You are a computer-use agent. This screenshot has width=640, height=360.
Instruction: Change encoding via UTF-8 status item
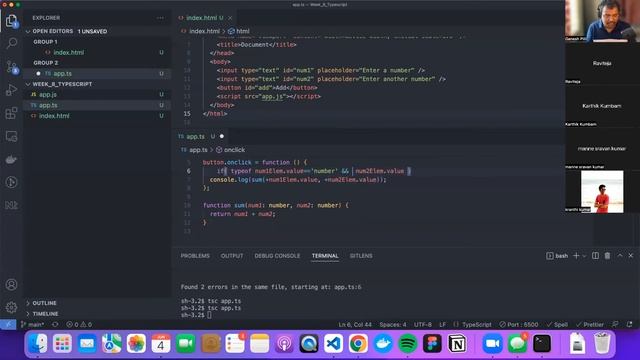(x=423, y=324)
